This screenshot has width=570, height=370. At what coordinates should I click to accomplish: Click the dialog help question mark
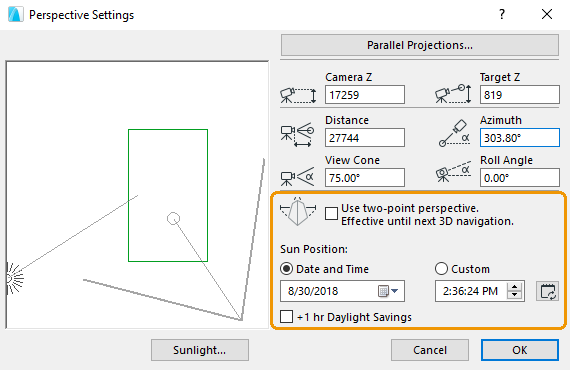pos(502,15)
